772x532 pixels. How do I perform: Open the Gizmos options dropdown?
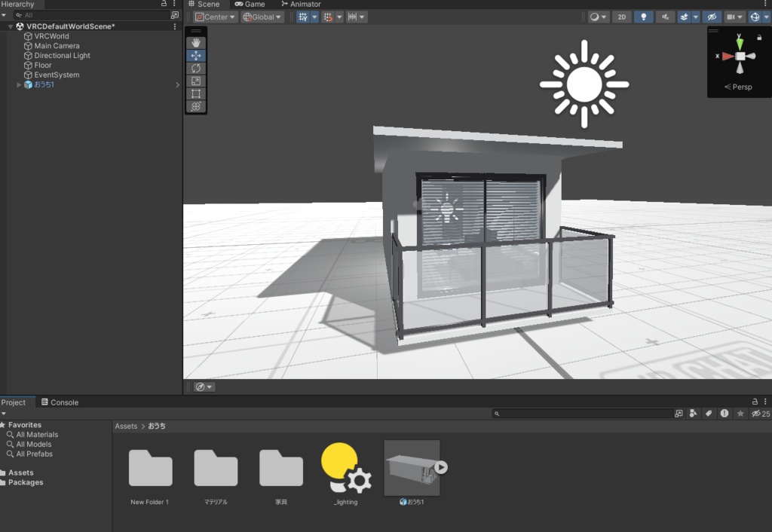(767, 17)
